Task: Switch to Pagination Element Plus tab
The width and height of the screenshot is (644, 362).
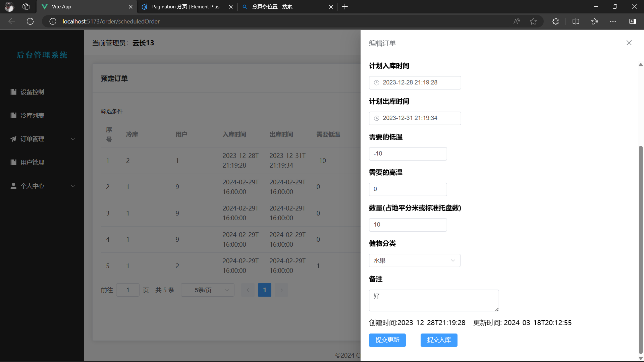Action: click(x=185, y=7)
